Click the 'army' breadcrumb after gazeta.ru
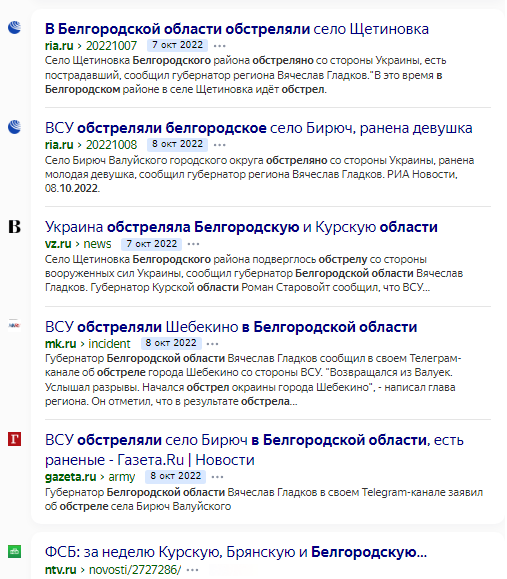Viewport: 507px width, 579px height. coord(122,477)
